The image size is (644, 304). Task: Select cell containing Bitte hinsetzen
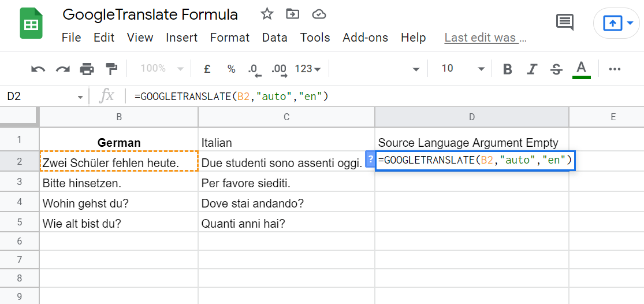click(x=118, y=183)
